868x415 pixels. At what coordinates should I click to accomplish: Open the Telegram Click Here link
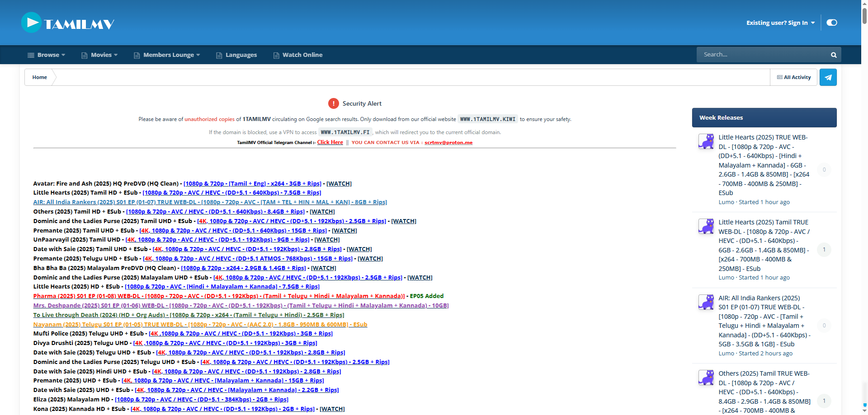pos(330,142)
